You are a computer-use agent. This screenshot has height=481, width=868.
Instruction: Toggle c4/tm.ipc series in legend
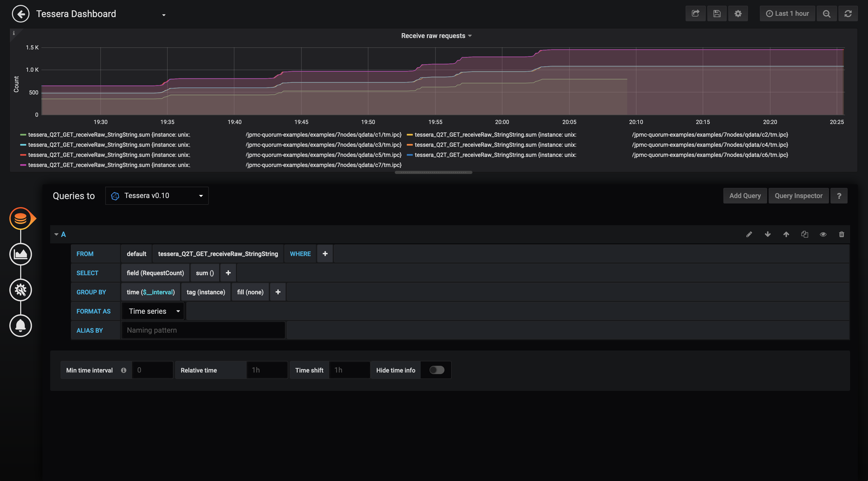click(x=597, y=145)
